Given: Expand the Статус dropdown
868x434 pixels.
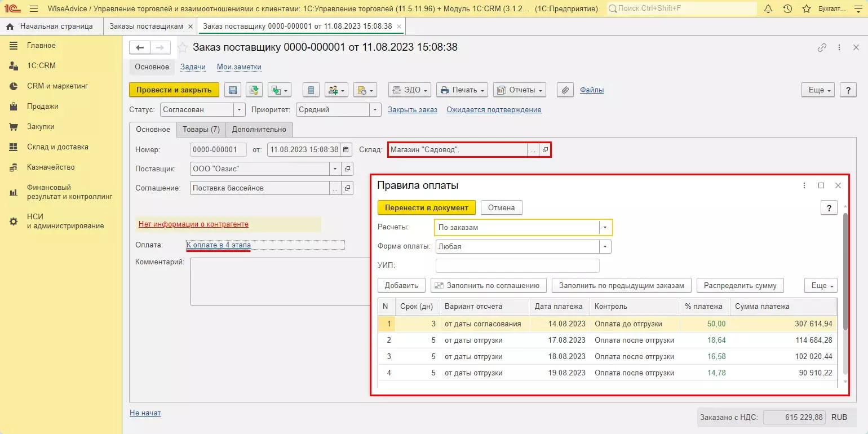Looking at the screenshot, I should coord(240,110).
